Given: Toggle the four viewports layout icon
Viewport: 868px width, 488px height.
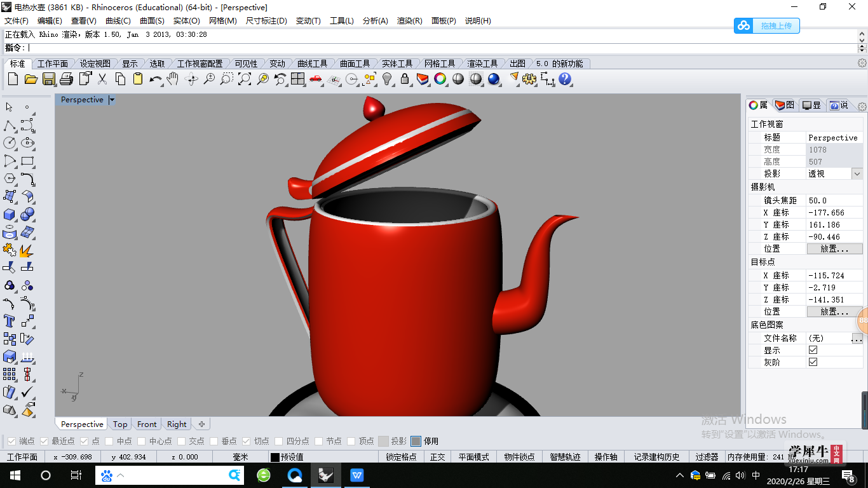Looking at the screenshot, I should pos(298,79).
